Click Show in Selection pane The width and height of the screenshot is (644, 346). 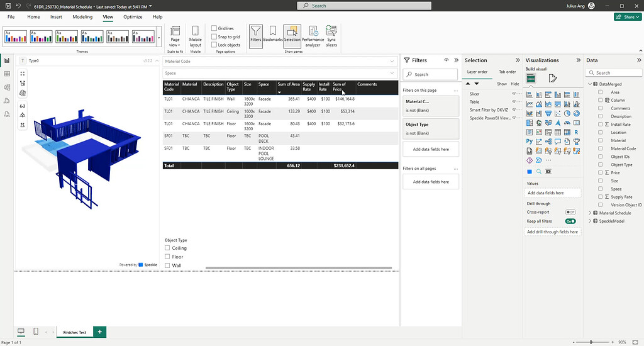point(502,84)
